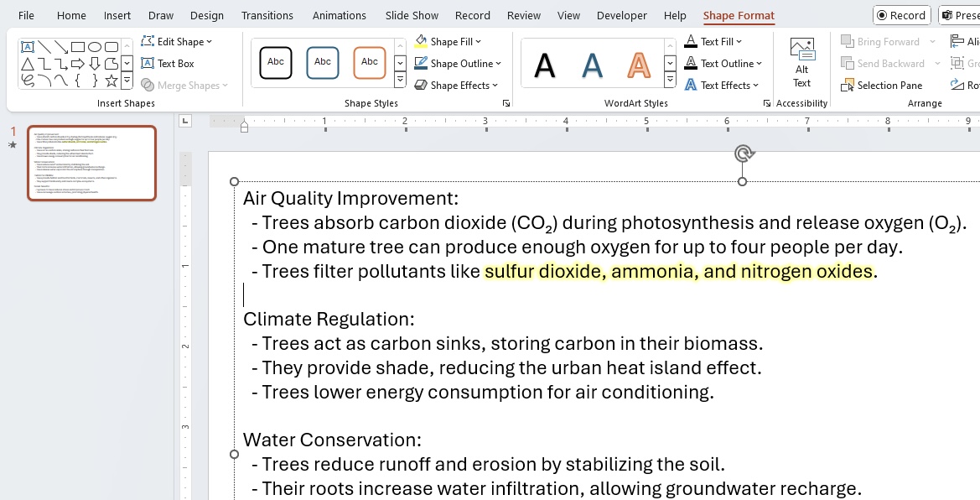Screen dimensions: 980x500
Task: Select the text box shape in gallery
Action: [28, 47]
